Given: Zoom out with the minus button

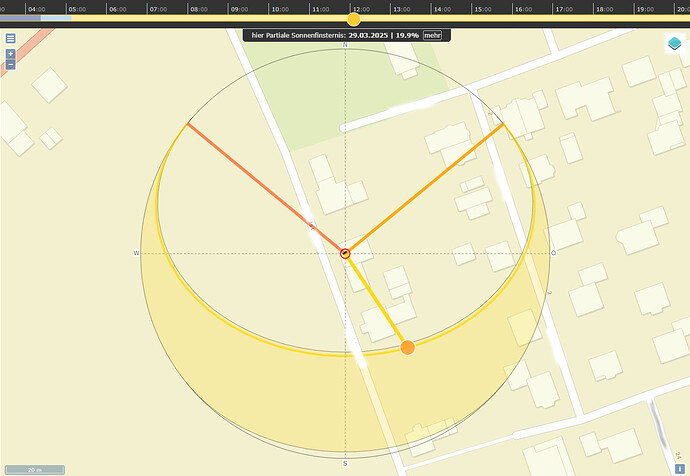Looking at the screenshot, I should click(x=11, y=65).
